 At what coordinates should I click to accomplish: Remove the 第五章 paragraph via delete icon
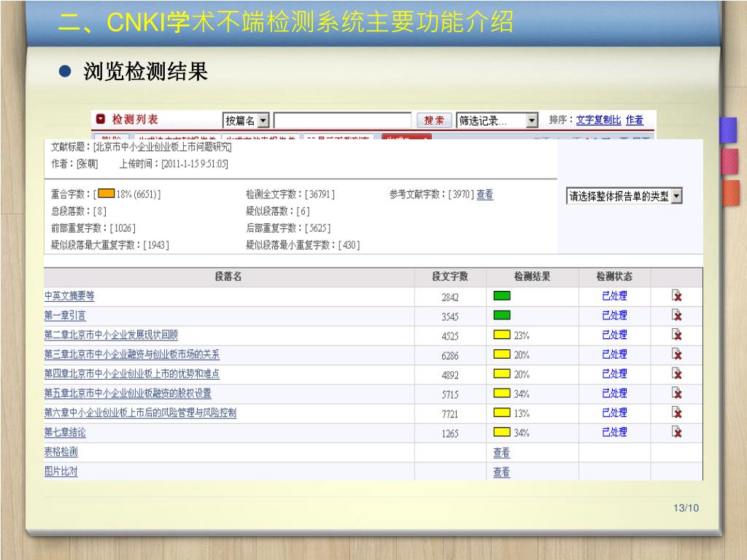676,393
